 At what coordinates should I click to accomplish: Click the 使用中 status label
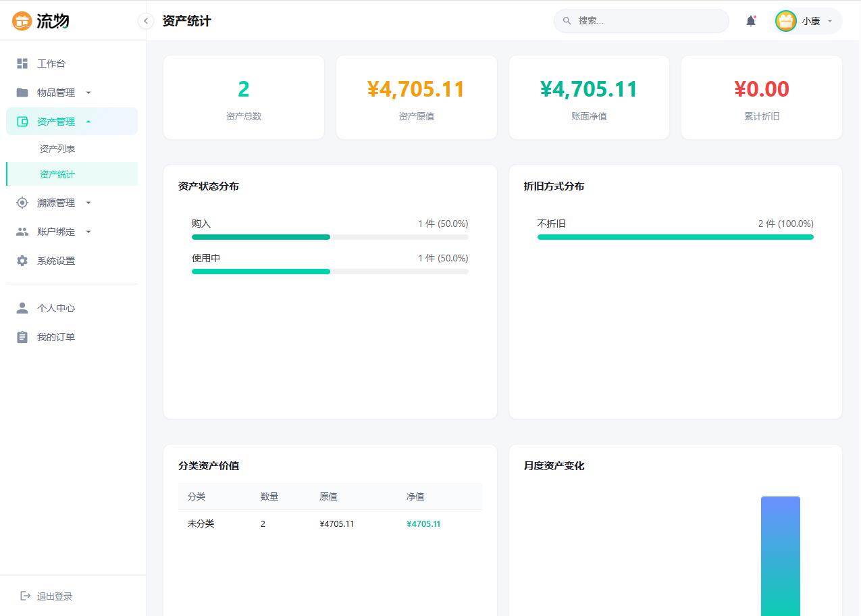[x=206, y=258]
